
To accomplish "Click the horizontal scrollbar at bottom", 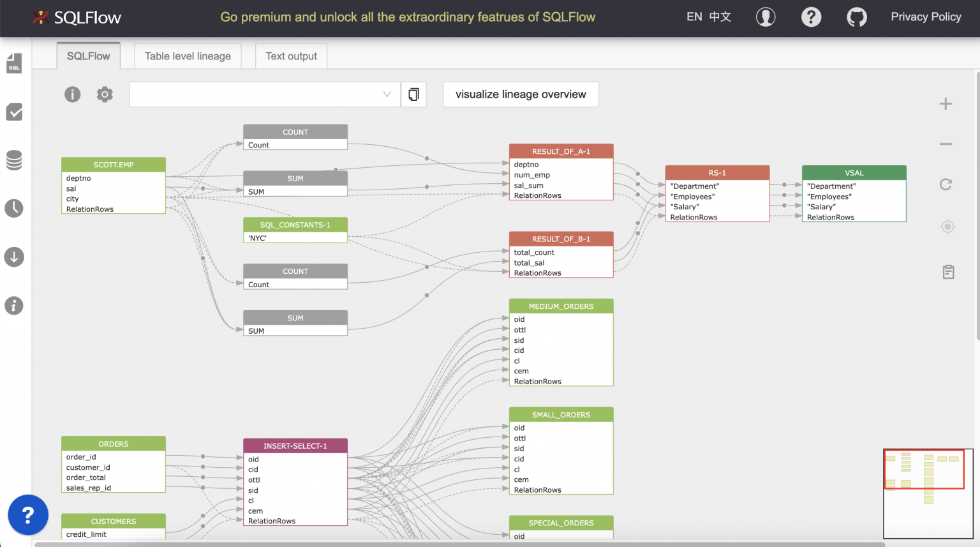I will pyautogui.click(x=459, y=544).
